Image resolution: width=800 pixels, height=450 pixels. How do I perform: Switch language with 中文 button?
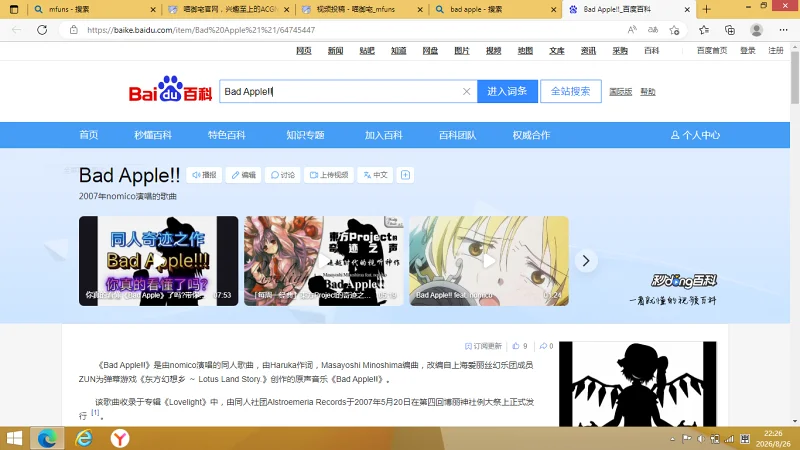tap(376, 175)
